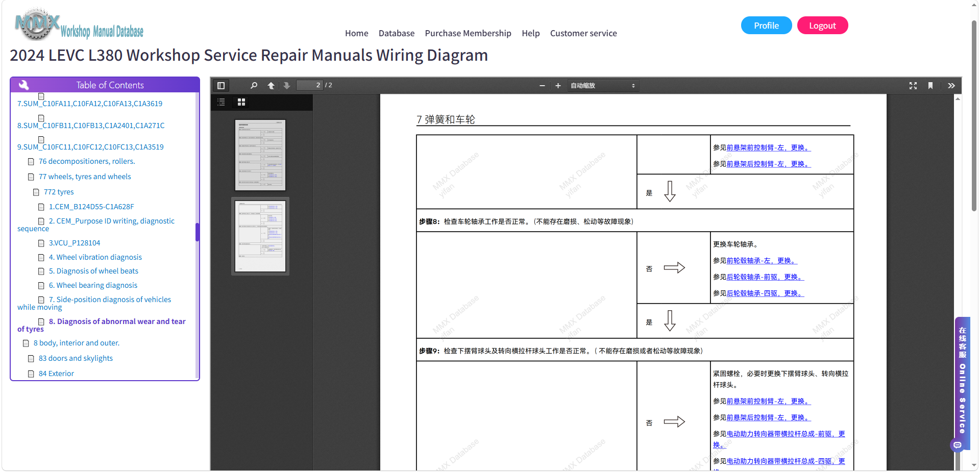
Task: Click document icon beside 3.VCU_P128104
Action: coord(41,243)
